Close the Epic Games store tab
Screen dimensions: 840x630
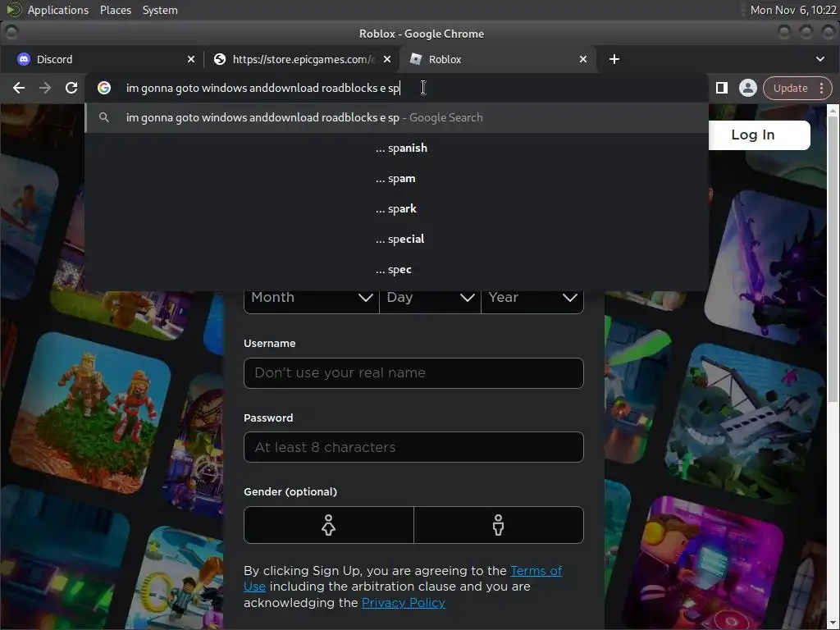[387, 59]
